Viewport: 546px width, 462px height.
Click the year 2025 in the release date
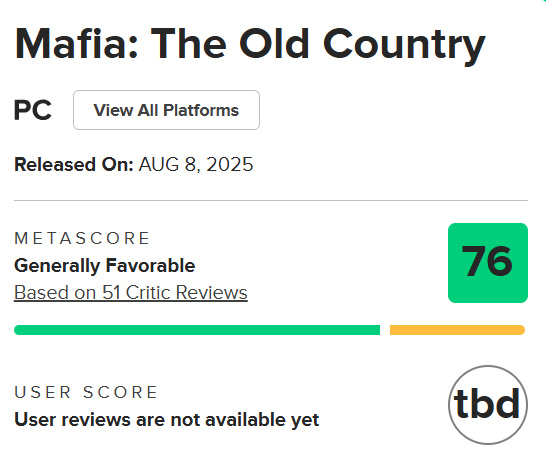coord(229,164)
